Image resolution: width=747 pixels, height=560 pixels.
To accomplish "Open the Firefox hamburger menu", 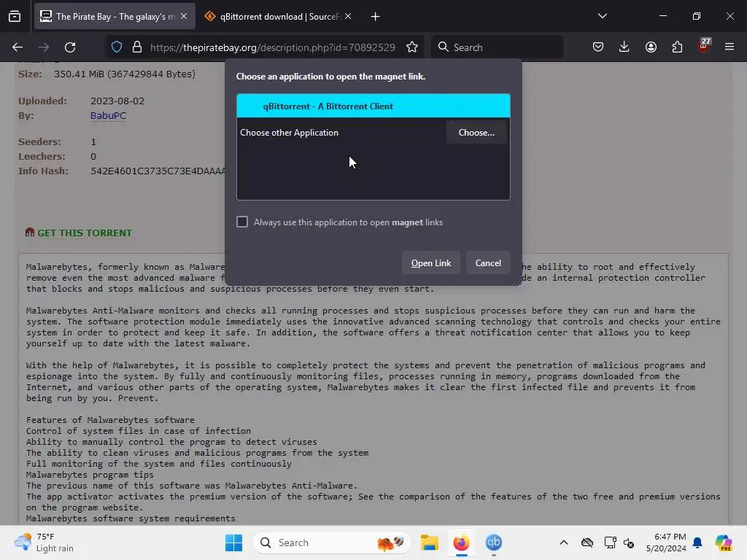I will coord(729,47).
